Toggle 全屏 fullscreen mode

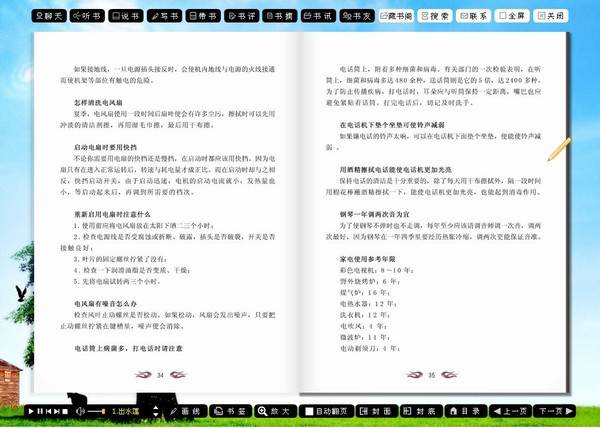click(x=512, y=16)
